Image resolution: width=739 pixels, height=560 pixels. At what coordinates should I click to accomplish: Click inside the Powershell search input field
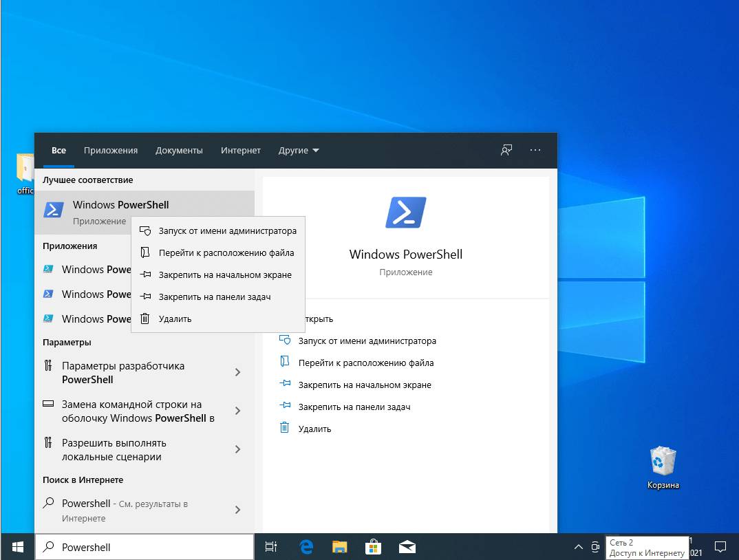click(x=144, y=546)
